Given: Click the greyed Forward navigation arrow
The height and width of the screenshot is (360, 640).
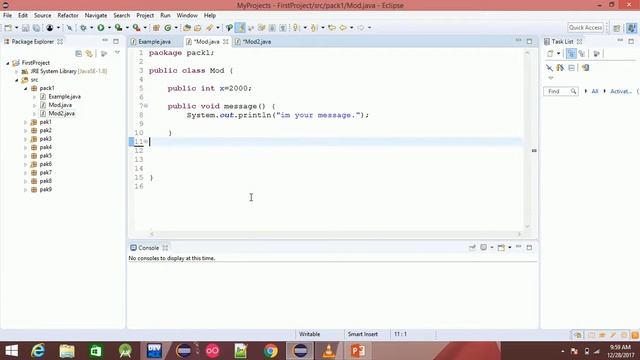Looking at the screenshot, I should [361, 28].
